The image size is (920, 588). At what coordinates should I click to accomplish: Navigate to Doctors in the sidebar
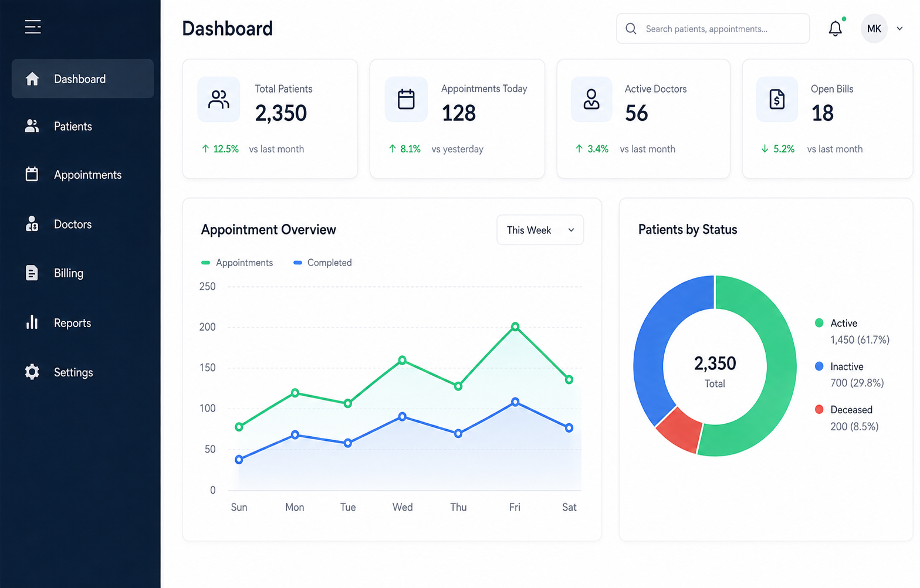coord(83,224)
